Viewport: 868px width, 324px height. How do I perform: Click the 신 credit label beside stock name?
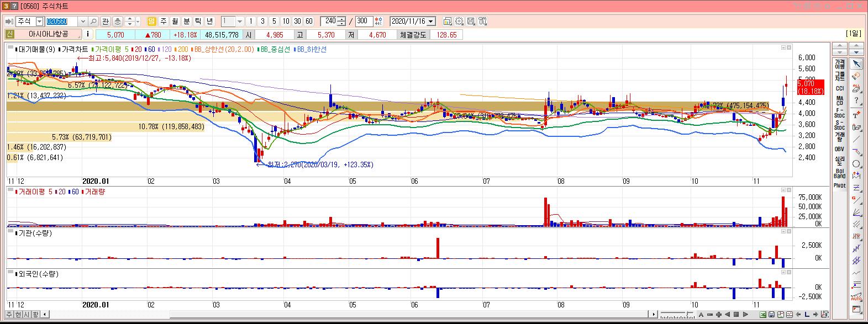pyautogui.click(x=9, y=34)
